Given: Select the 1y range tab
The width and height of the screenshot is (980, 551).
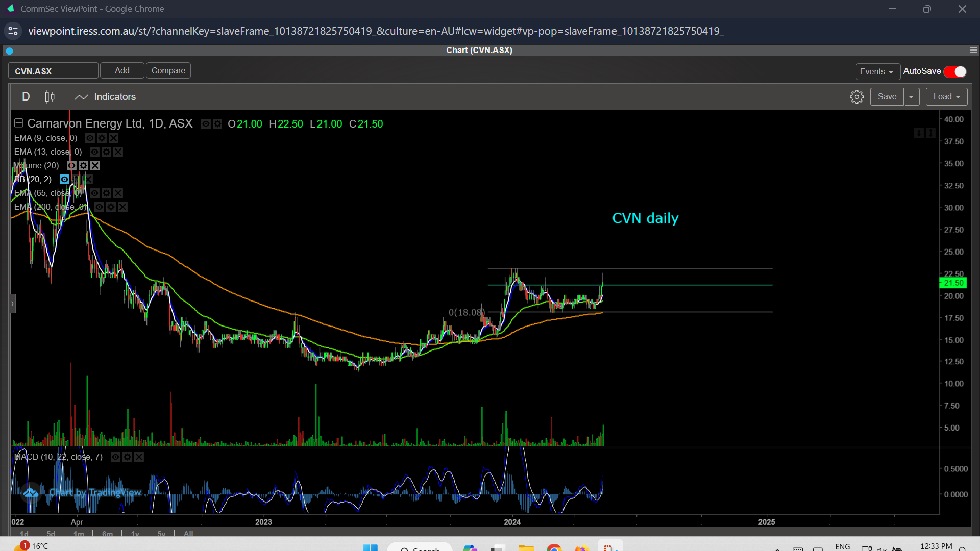Looking at the screenshot, I should point(135,534).
